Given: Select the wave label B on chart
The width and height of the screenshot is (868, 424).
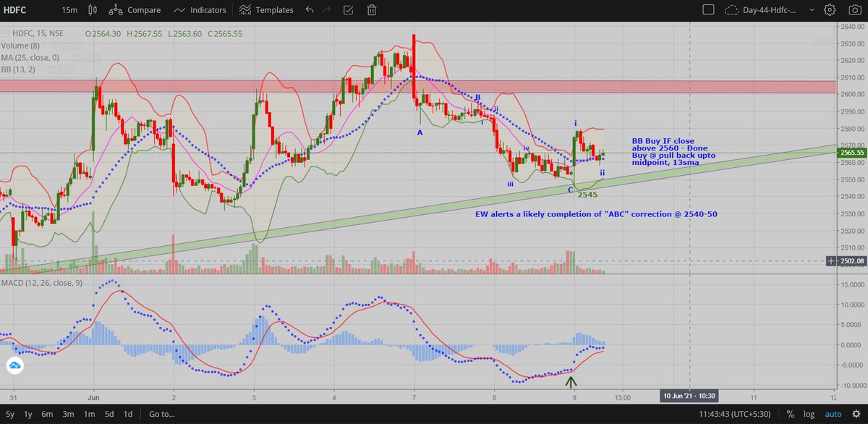Looking at the screenshot, I should [x=478, y=97].
